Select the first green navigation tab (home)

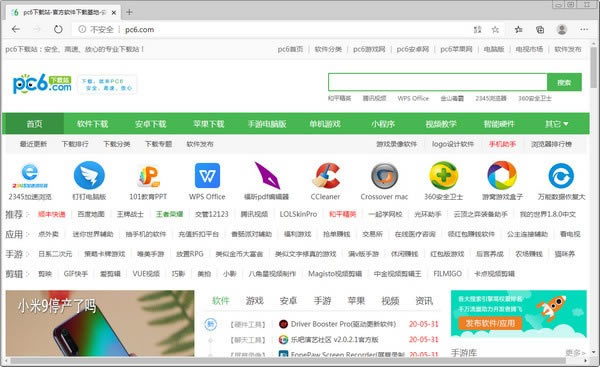tap(34, 124)
